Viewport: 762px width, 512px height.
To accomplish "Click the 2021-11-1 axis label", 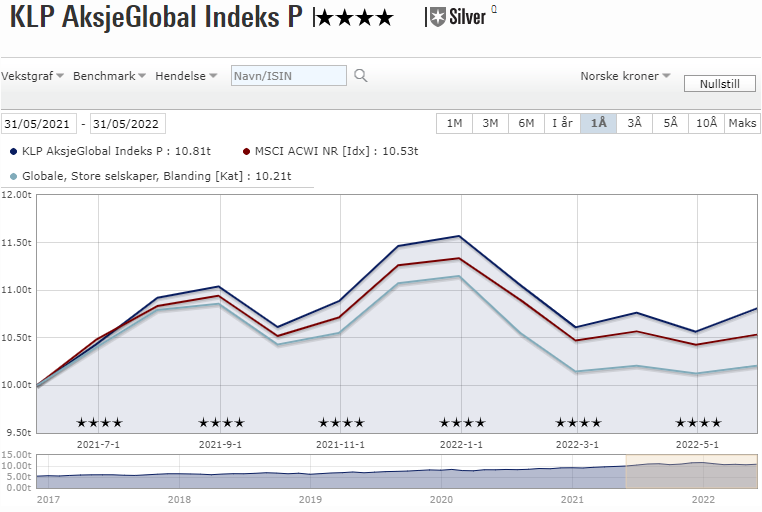I will coord(340,444).
